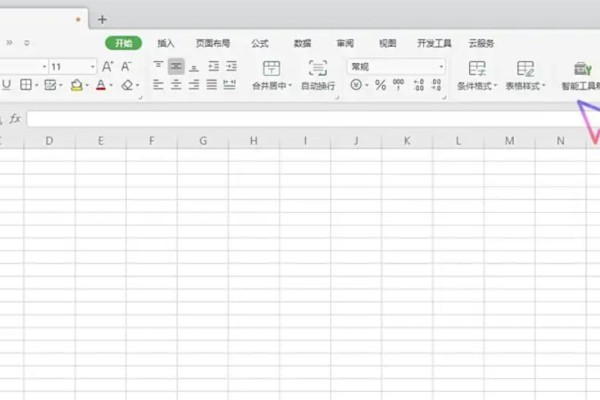This screenshot has height=400, width=600.
Task: Expand the quick access chevrons
Action: point(10,42)
